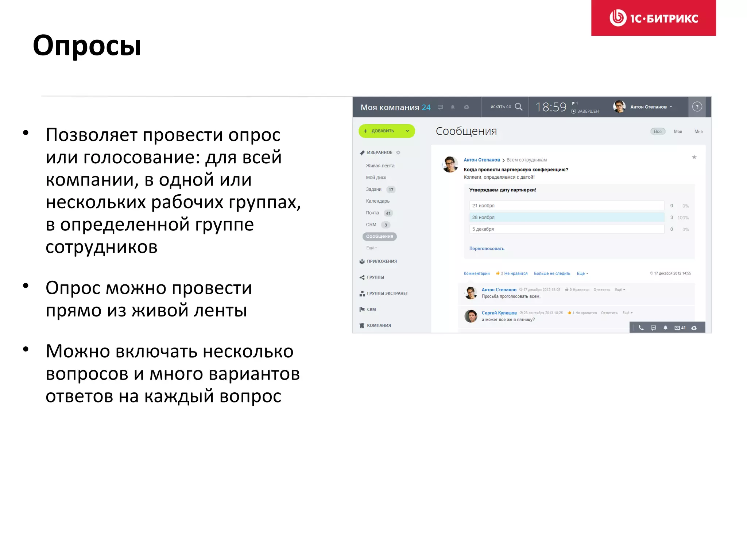This screenshot has height=560, width=747.
Task: Select the Мне filter tab
Action: tap(698, 131)
